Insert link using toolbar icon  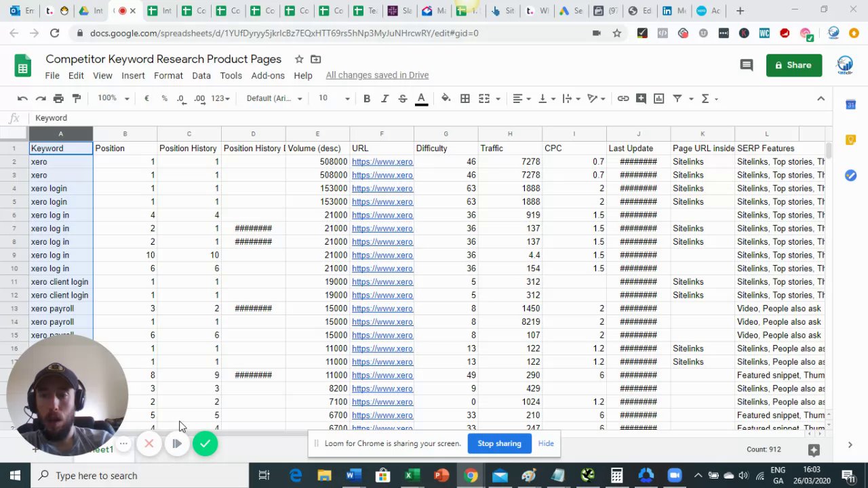[623, 98]
